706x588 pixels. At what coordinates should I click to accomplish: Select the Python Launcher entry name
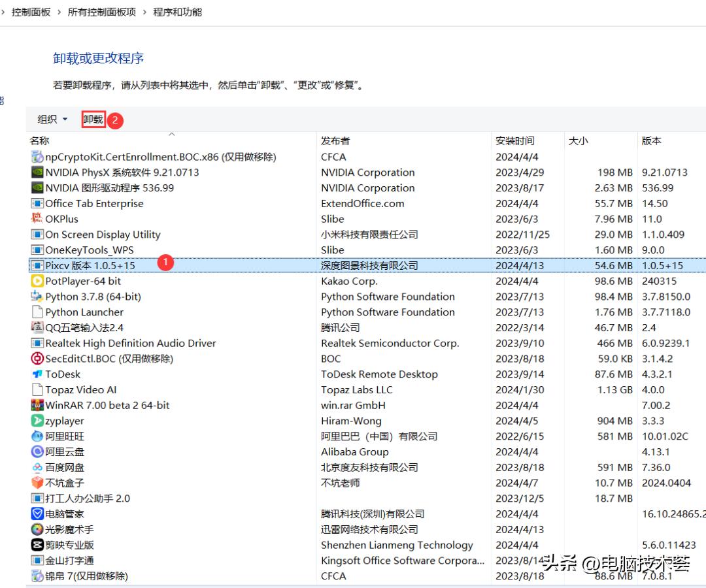click(84, 312)
